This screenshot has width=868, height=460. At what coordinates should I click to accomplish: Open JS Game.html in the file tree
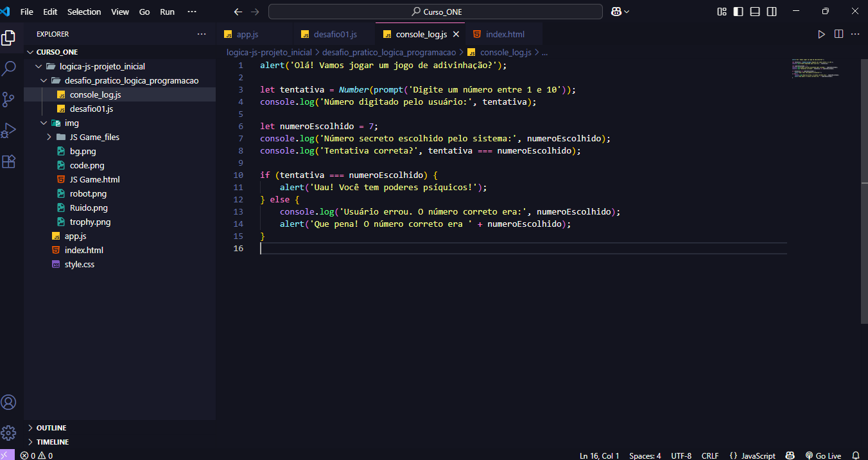pyautogui.click(x=119, y=179)
